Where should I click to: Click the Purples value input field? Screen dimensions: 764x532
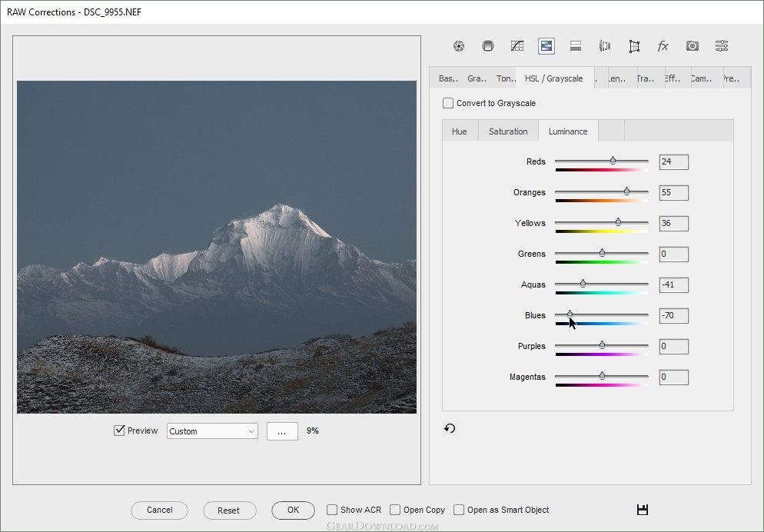[674, 347]
